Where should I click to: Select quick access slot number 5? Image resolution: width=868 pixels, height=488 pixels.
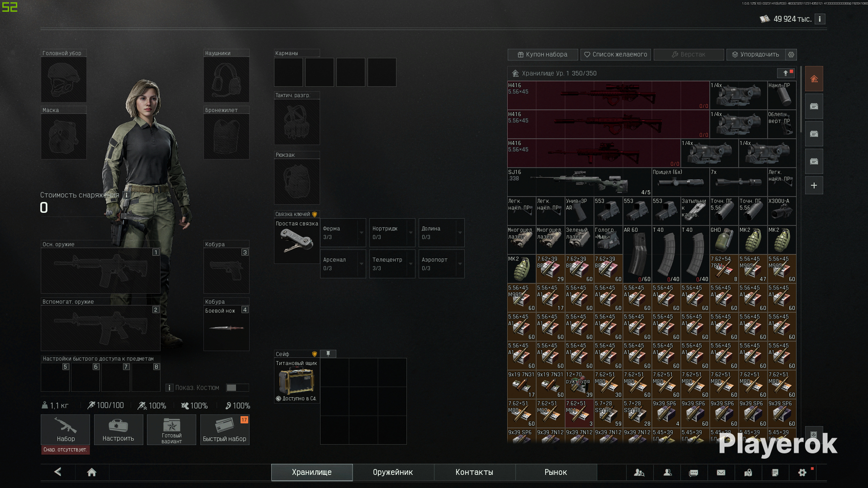coord(55,377)
